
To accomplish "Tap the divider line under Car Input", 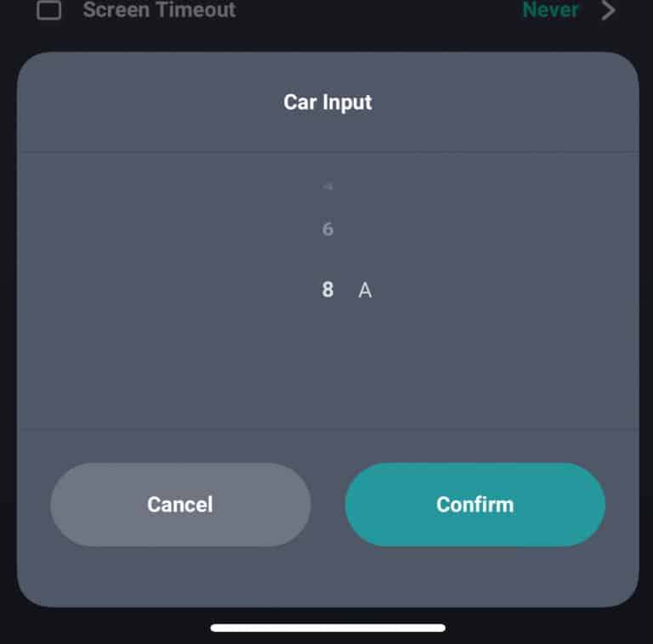I will (x=327, y=152).
